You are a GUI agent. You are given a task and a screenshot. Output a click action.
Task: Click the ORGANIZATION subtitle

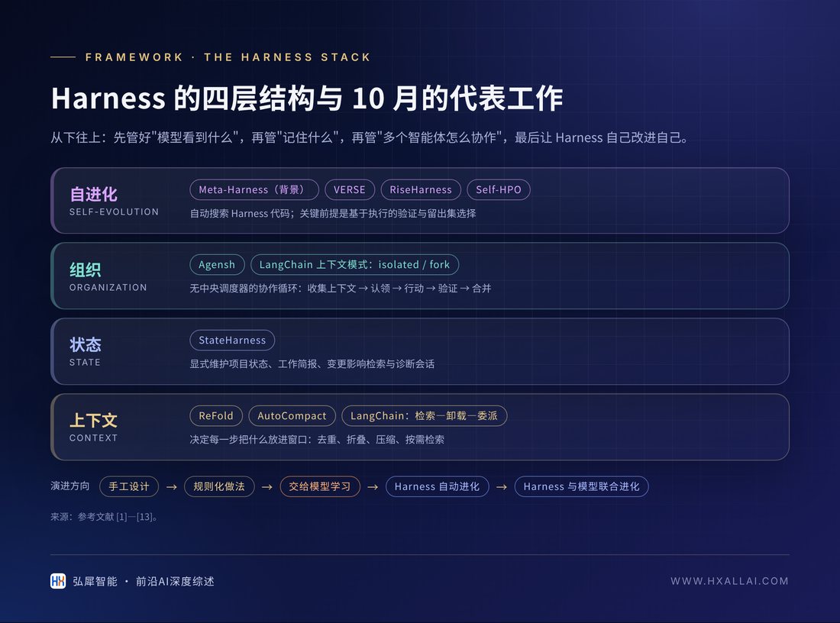point(108,288)
